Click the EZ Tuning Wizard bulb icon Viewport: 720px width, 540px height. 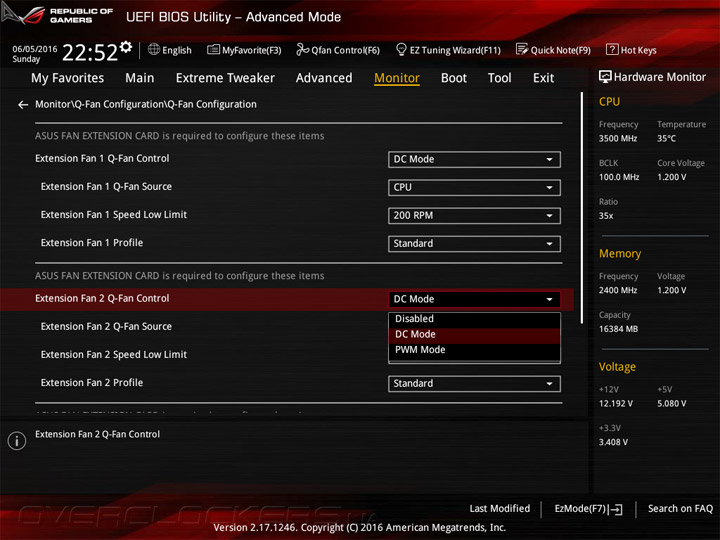click(x=401, y=49)
